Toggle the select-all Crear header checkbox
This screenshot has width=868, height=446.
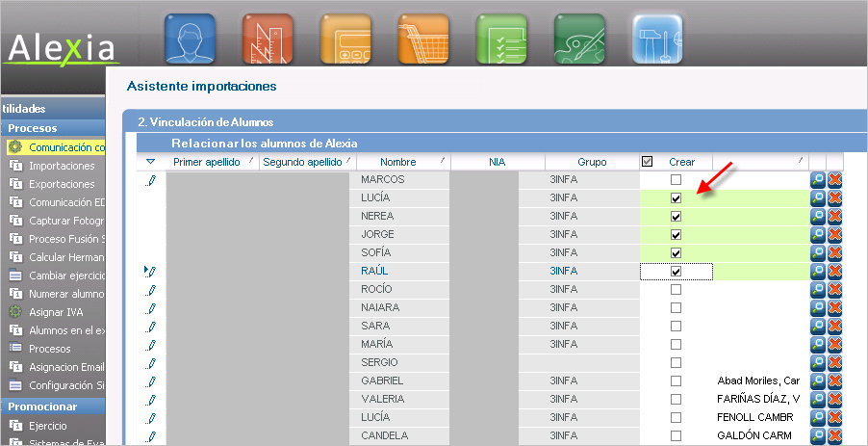648,162
